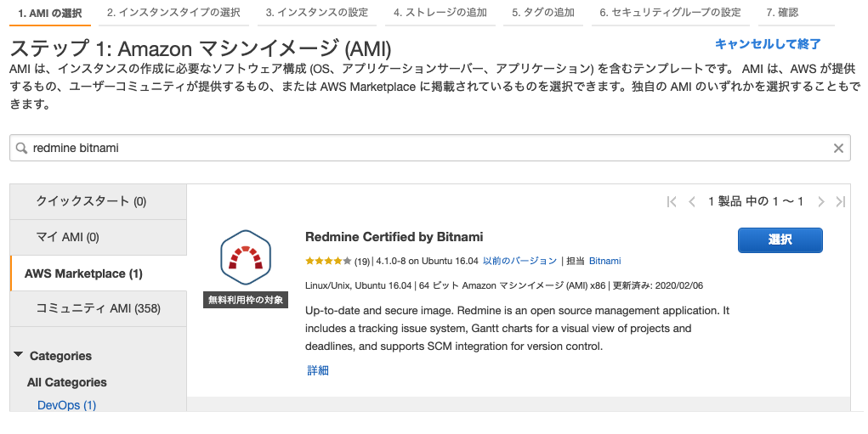Viewport: 868px width, 434px height.
Task: Click the AMI search input field
Action: pos(425,148)
